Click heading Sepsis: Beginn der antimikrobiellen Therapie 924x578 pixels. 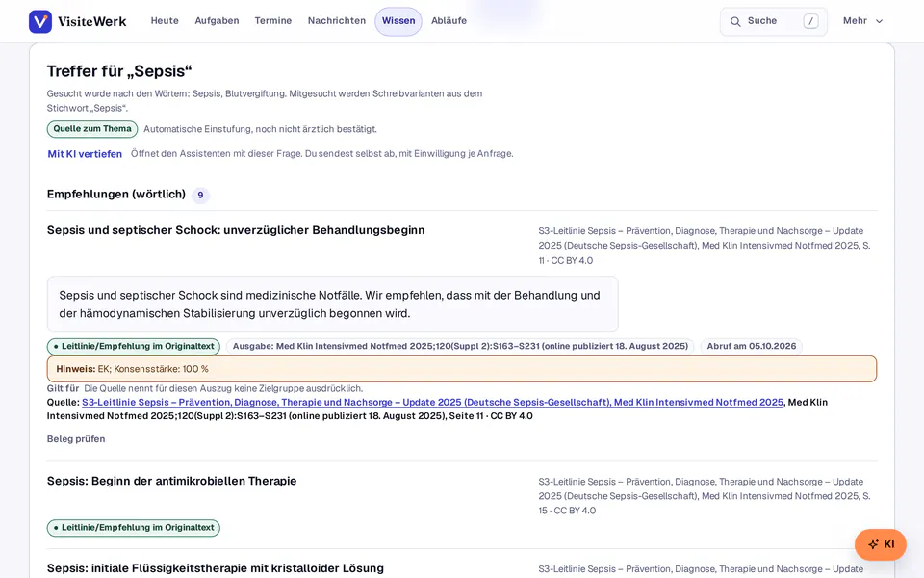pos(172,481)
